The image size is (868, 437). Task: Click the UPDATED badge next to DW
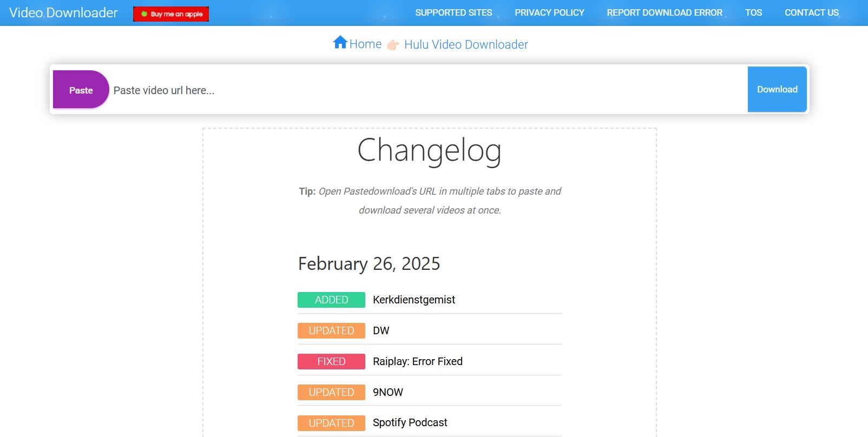(x=331, y=330)
